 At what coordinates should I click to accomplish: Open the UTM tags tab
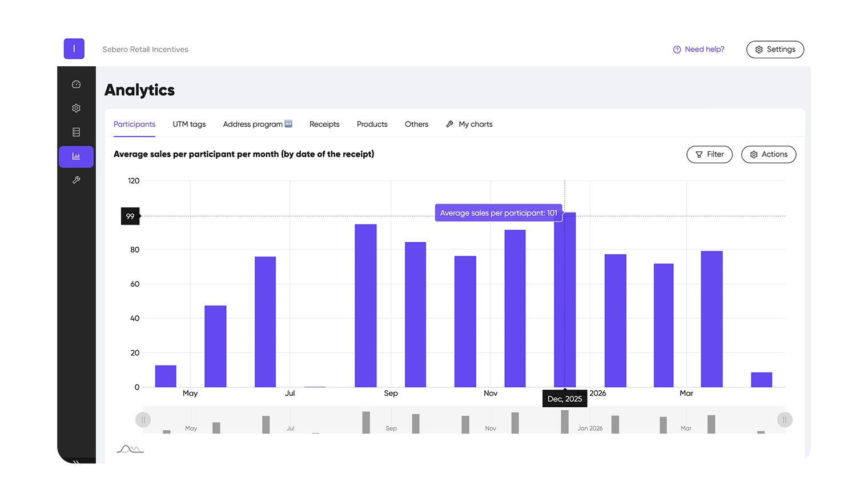point(188,124)
